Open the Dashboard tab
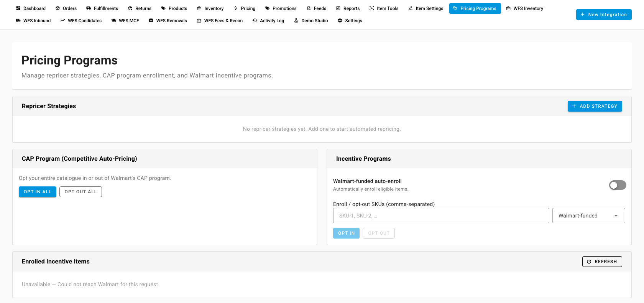This screenshot has width=644, height=303. tap(31, 8)
